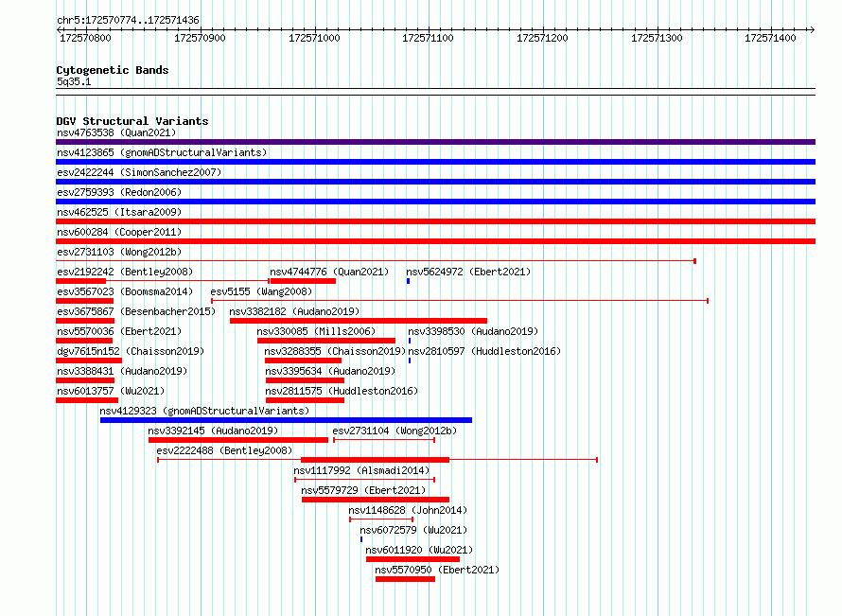Select esv3567023 (Boomsma2014) label
This screenshot has width=842, height=616.
click(x=125, y=291)
